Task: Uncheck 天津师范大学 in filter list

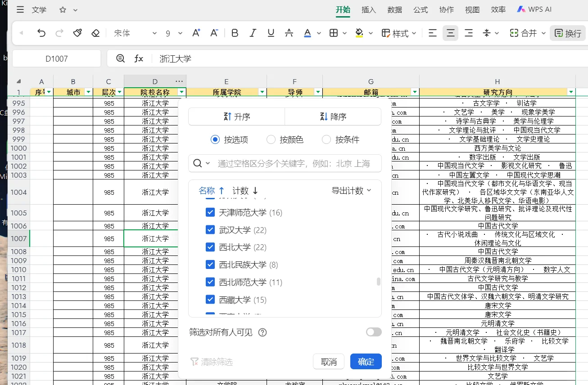Action: pos(210,212)
